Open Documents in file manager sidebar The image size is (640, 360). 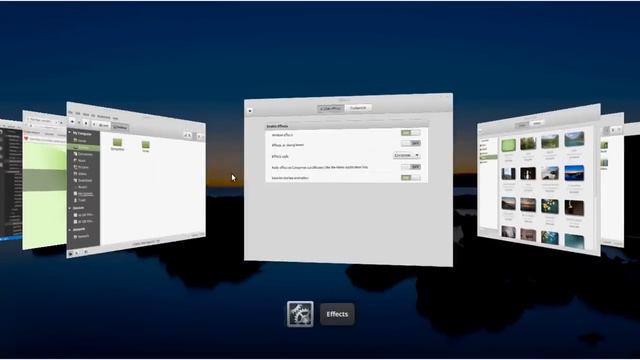click(83, 154)
